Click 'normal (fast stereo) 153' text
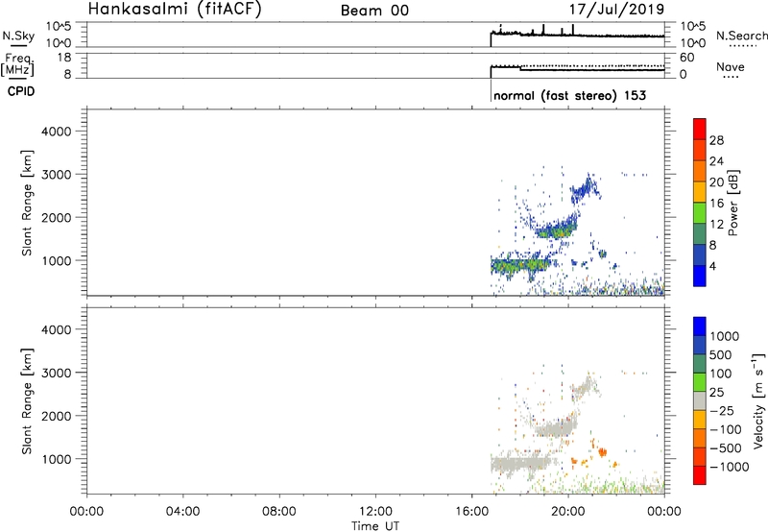 (x=569, y=95)
